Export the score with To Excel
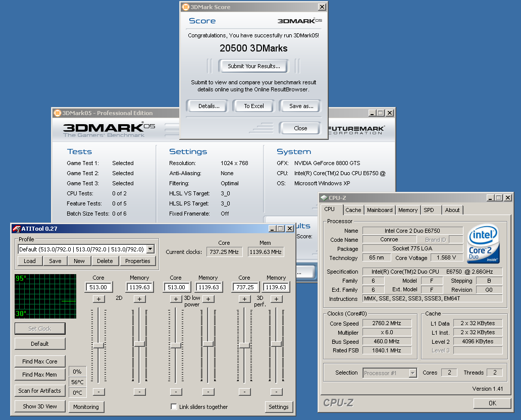 click(x=254, y=106)
